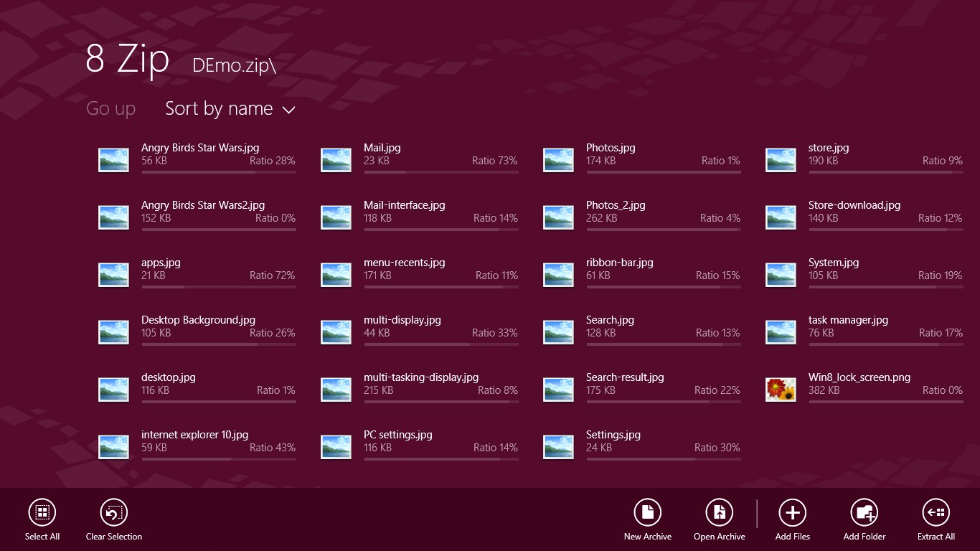Screen dimensions: 980x551
Task: Click the file name "Store-download.jpg"
Action: click(854, 205)
